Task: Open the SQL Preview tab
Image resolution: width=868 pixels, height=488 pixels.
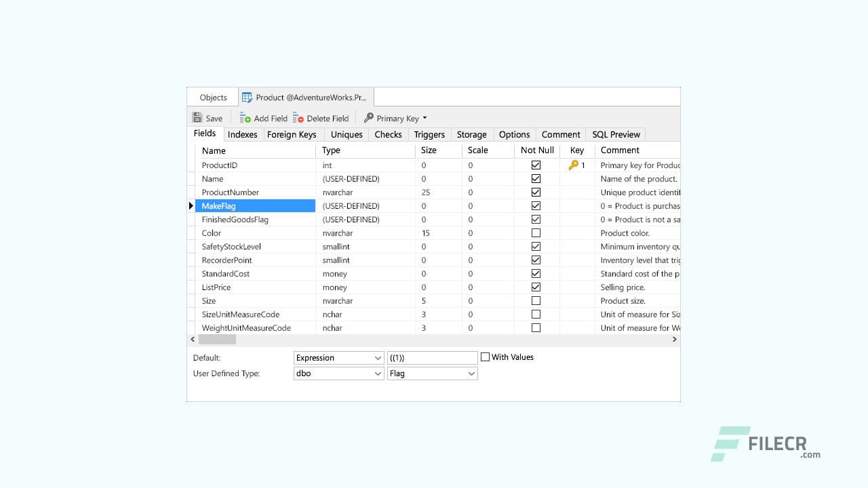Action: coord(615,134)
